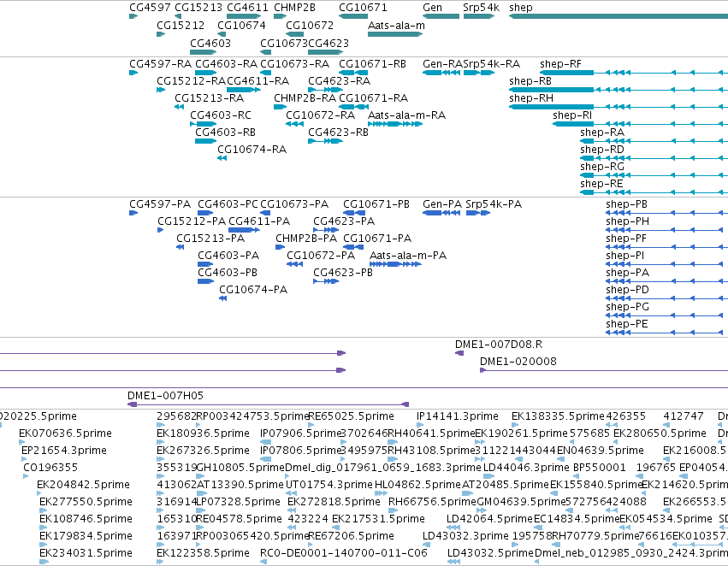Image resolution: width=728 pixels, height=566 pixels.
Task: Open the Aats-ala-m gene label
Action: click(x=396, y=25)
